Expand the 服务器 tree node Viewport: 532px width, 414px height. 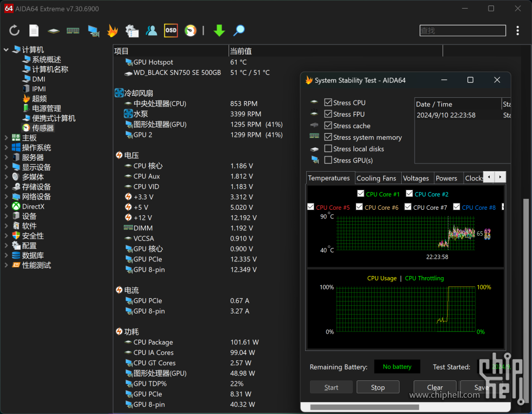click(6, 158)
